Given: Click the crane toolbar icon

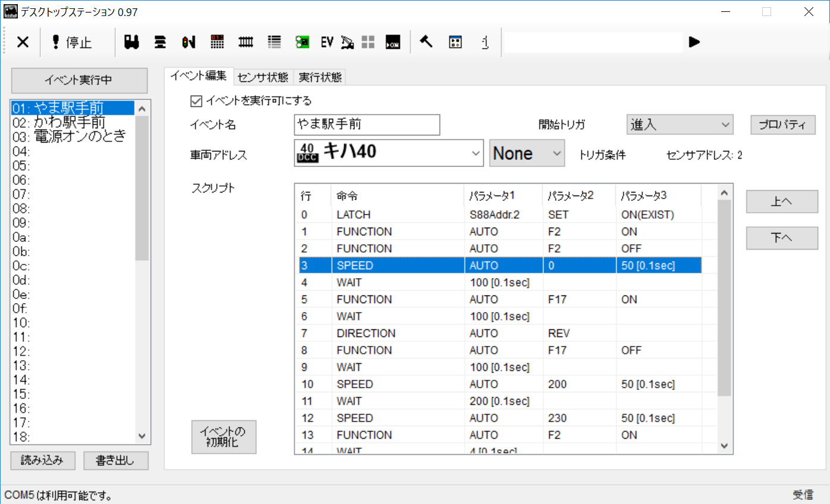Looking at the screenshot, I should point(348,42).
